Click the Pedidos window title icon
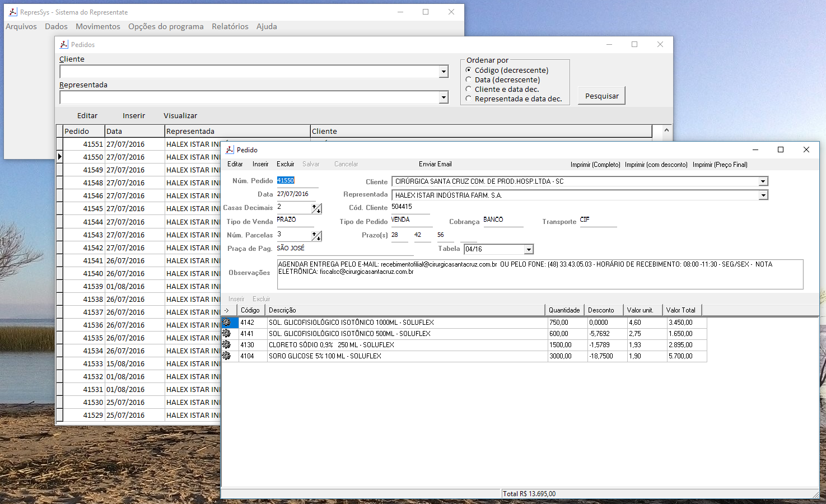Image resolution: width=826 pixels, height=504 pixels. point(64,44)
